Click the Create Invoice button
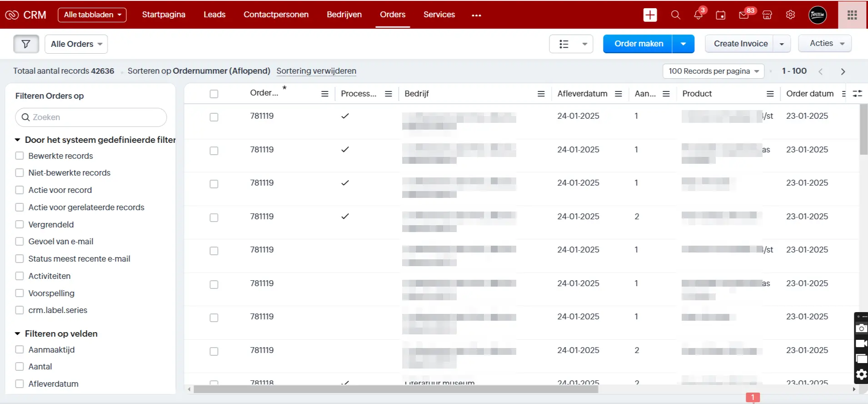868x404 pixels. tap(740, 44)
